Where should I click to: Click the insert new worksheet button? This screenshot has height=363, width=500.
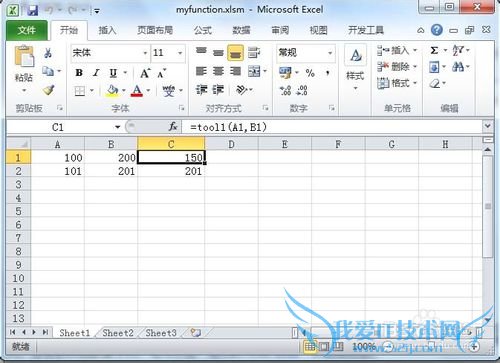pyautogui.click(x=196, y=332)
